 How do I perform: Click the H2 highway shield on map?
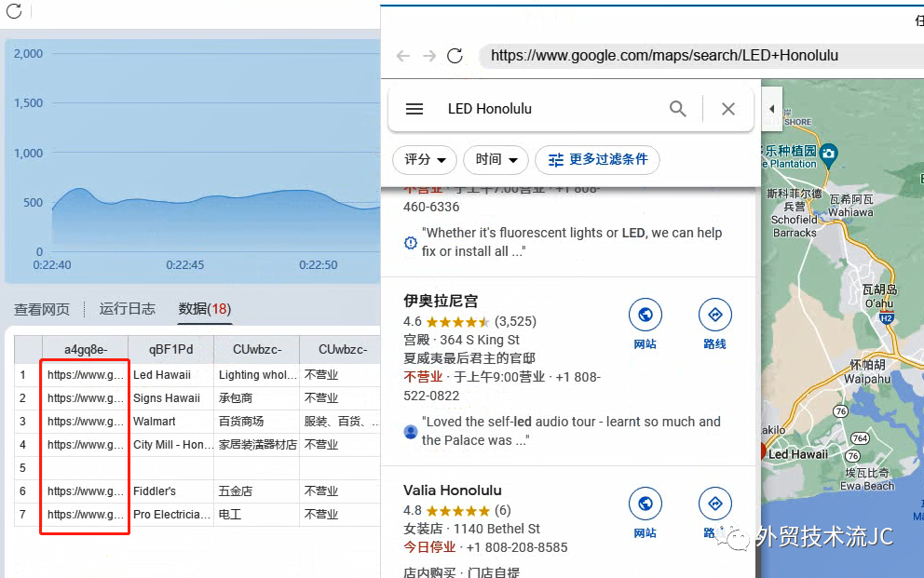887,318
